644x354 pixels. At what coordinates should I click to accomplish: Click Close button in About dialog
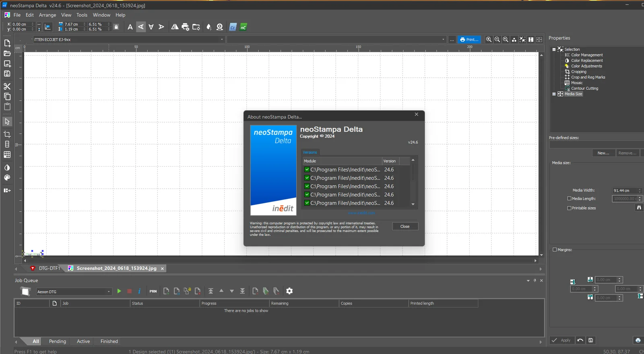(x=405, y=226)
